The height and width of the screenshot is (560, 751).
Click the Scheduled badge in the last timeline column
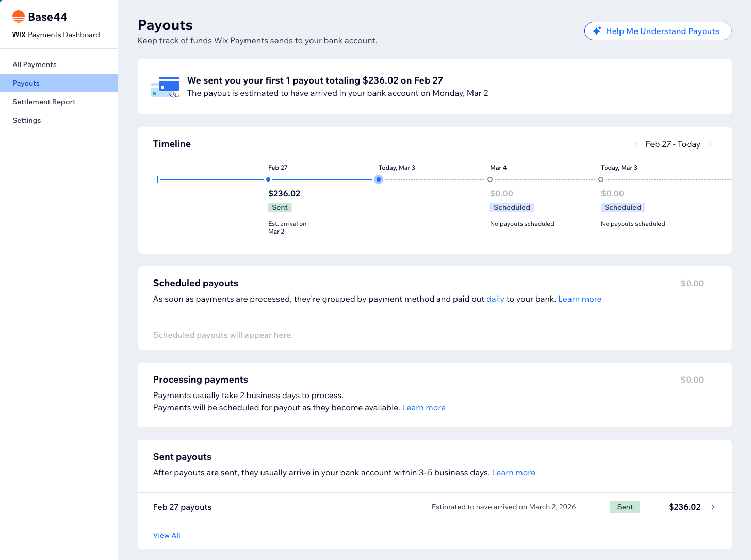click(x=623, y=207)
